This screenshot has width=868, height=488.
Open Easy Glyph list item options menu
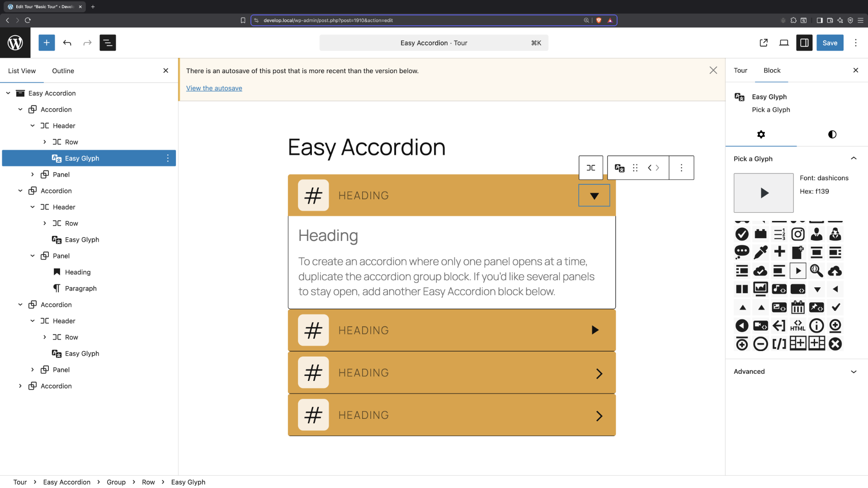[168, 158]
